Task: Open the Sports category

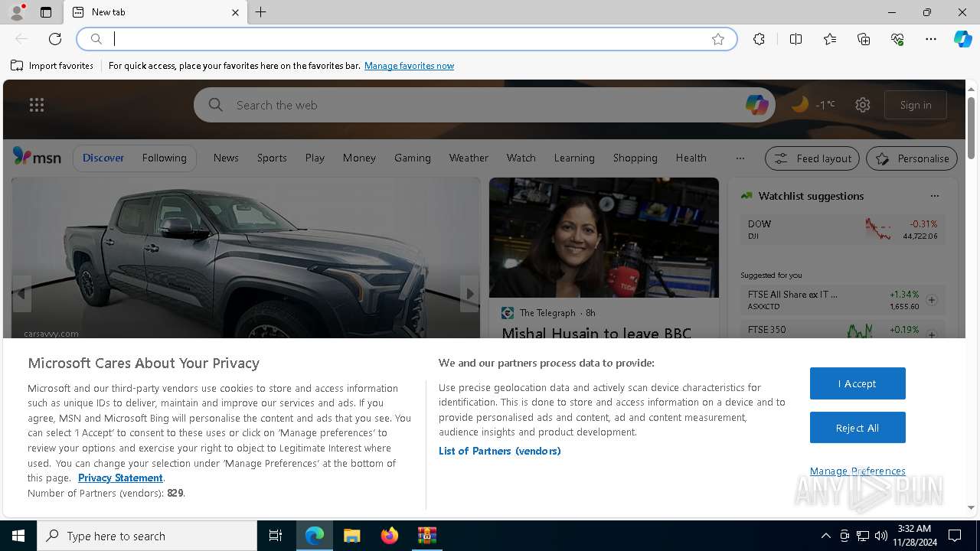Action: pyautogui.click(x=272, y=158)
